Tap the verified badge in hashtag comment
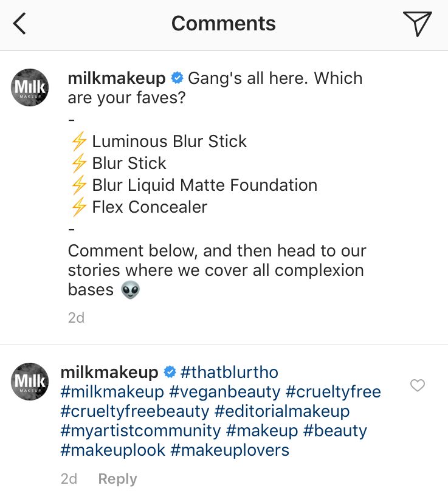Screen dimensions: 448x491 click(170, 372)
